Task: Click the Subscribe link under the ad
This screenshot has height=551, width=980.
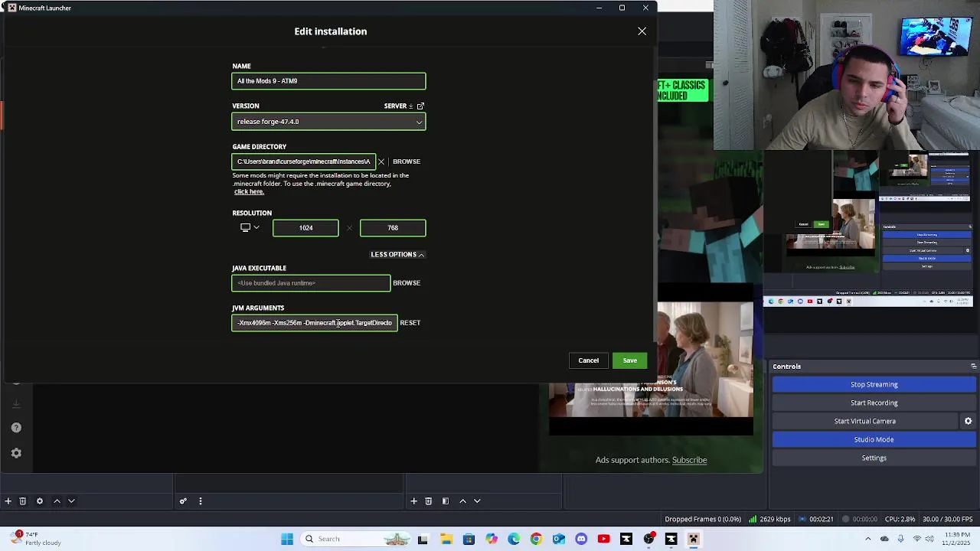Action: tap(689, 460)
